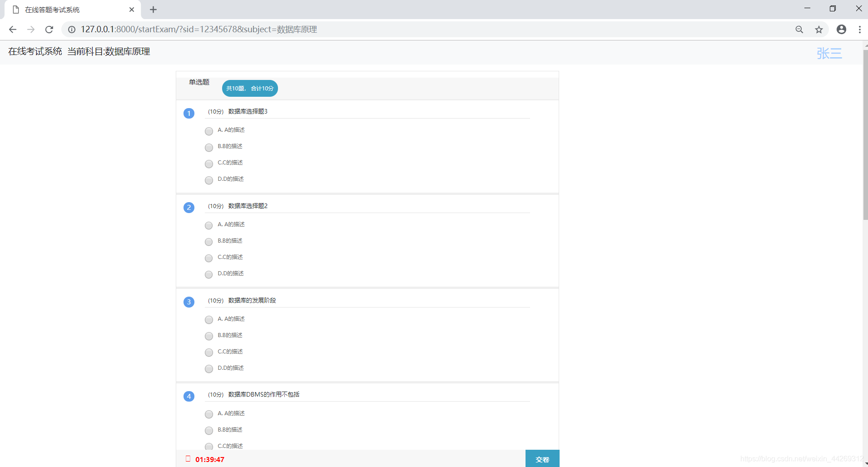Click 在线考试系统 in the header

tap(35, 51)
